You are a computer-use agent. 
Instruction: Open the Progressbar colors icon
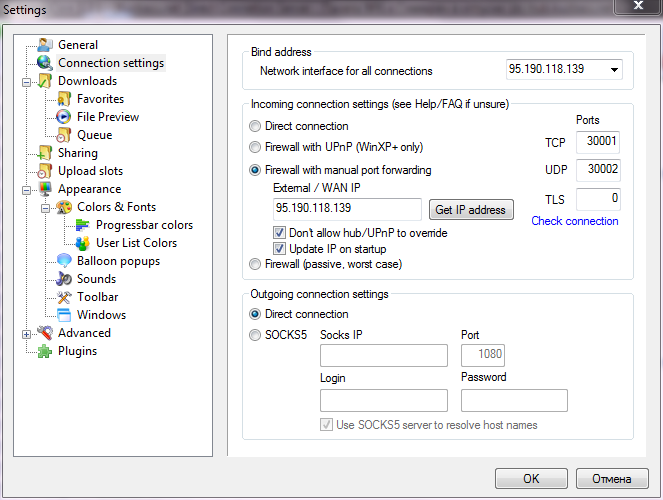82,225
